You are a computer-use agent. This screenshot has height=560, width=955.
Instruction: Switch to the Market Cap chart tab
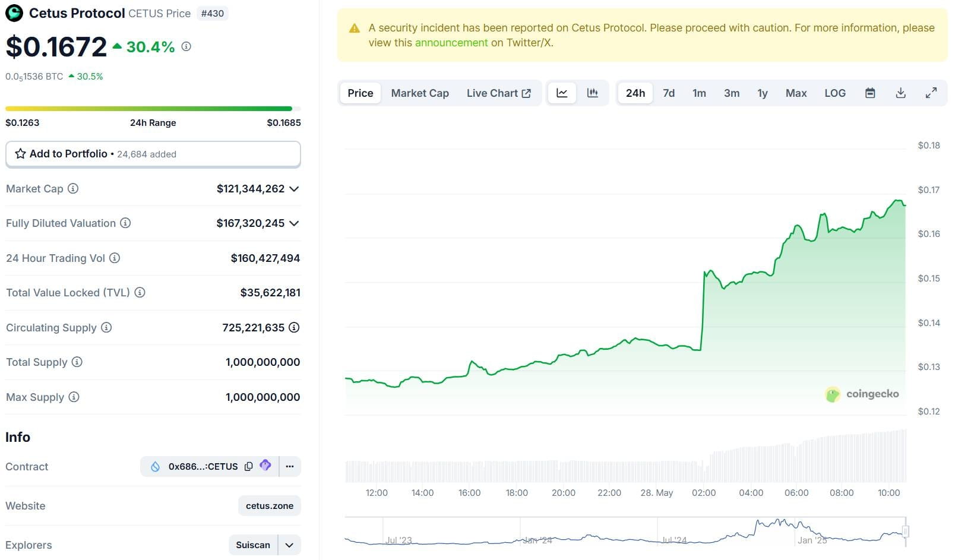pyautogui.click(x=420, y=93)
